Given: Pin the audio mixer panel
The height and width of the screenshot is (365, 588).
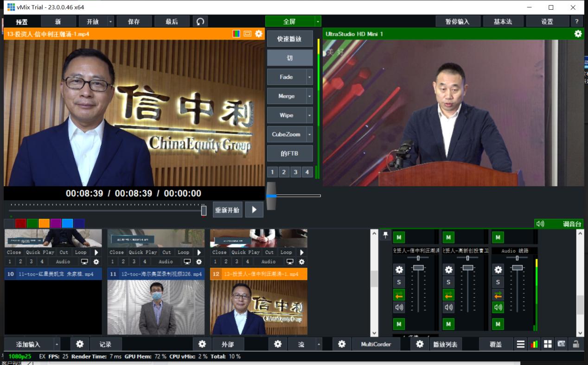Looking at the screenshot, I should pyautogui.click(x=385, y=236).
